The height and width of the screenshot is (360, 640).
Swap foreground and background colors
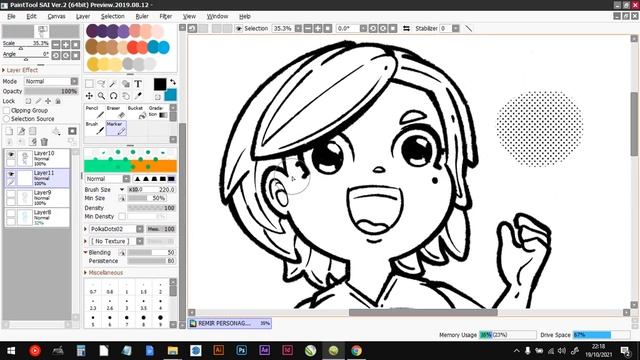(x=173, y=82)
